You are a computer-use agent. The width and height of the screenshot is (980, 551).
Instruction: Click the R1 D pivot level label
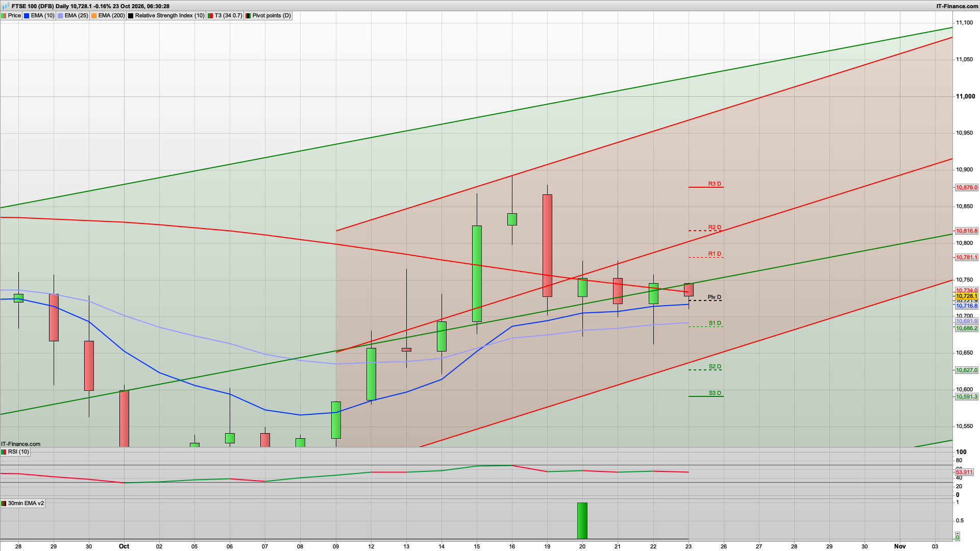click(x=715, y=254)
